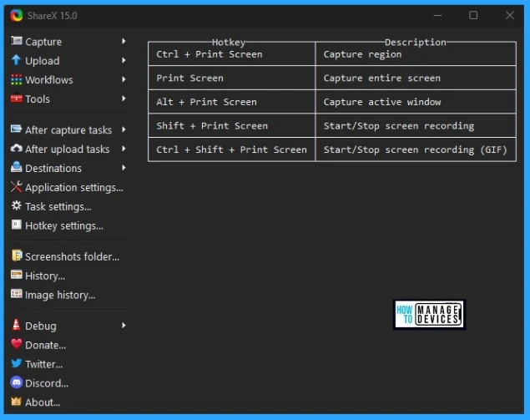Click the About crown icon
Viewport: 530px width, 420px height.
tap(16, 402)
